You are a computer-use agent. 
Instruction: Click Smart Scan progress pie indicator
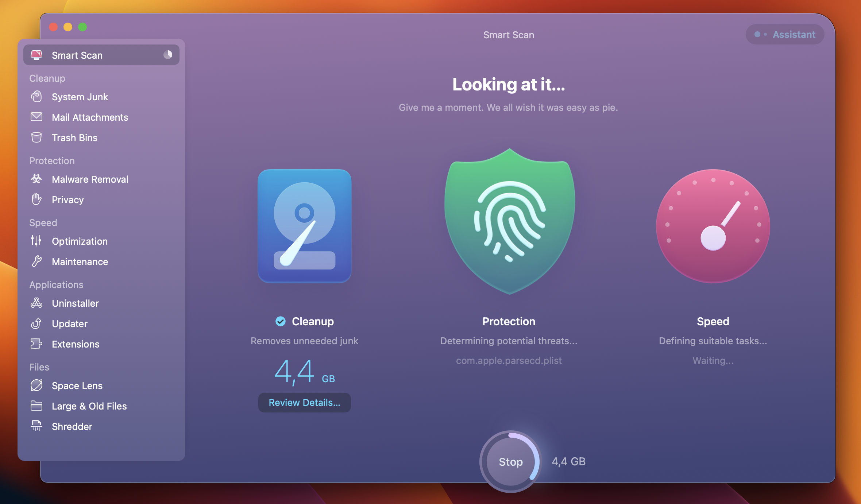(168, 55)
